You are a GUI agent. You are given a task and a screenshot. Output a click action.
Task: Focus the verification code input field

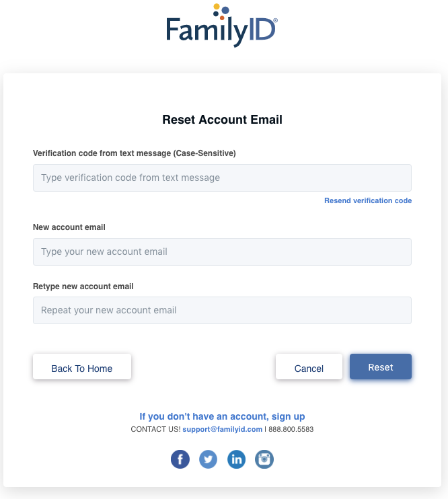[x=222, y=178]
